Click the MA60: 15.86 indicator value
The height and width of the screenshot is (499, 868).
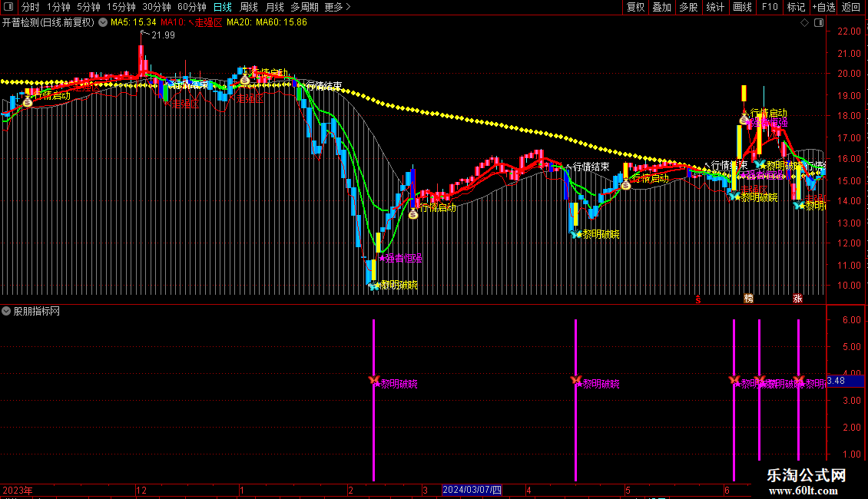point(281,23)
